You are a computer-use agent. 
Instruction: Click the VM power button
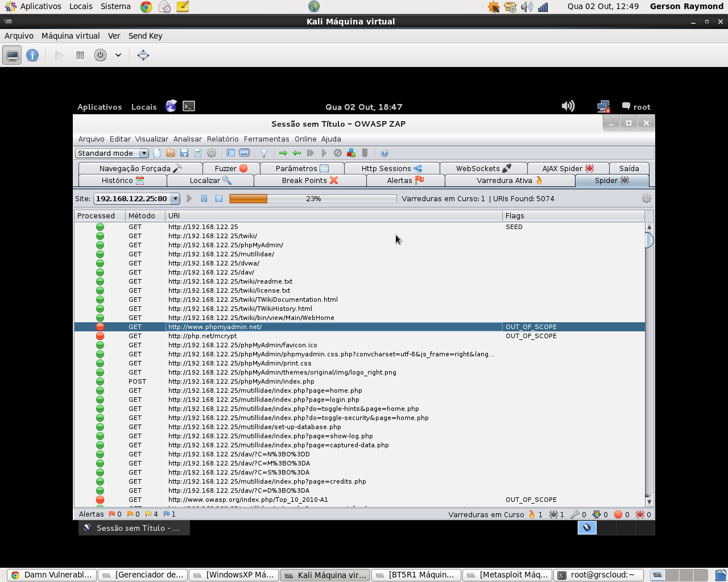pyautogui.click(x=100, y=55)
